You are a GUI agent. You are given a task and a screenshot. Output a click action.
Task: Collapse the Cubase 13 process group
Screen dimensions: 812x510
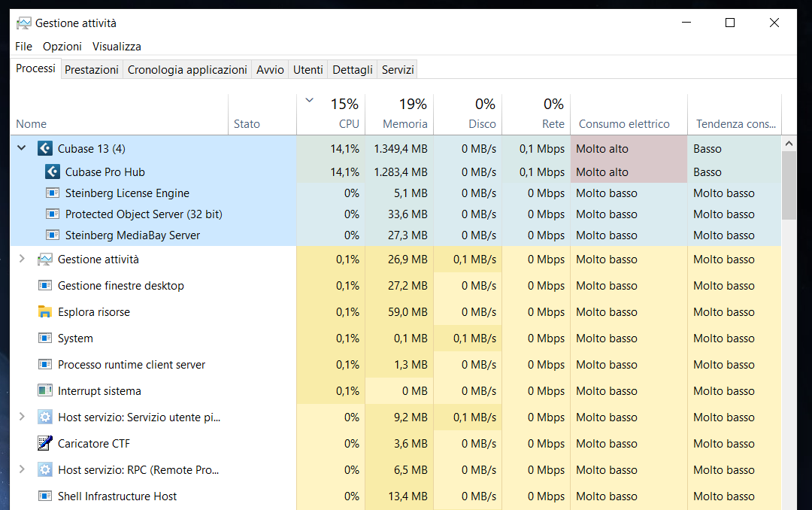tap(22, 149)
